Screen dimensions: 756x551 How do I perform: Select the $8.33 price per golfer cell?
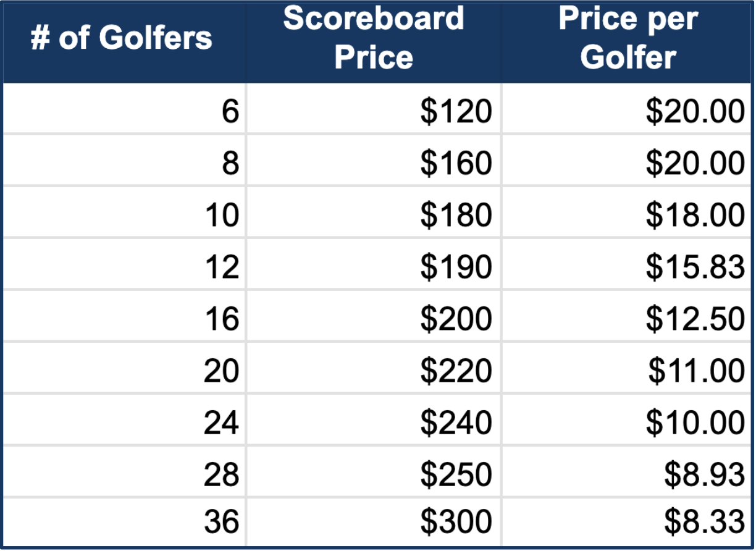point(704,522)
